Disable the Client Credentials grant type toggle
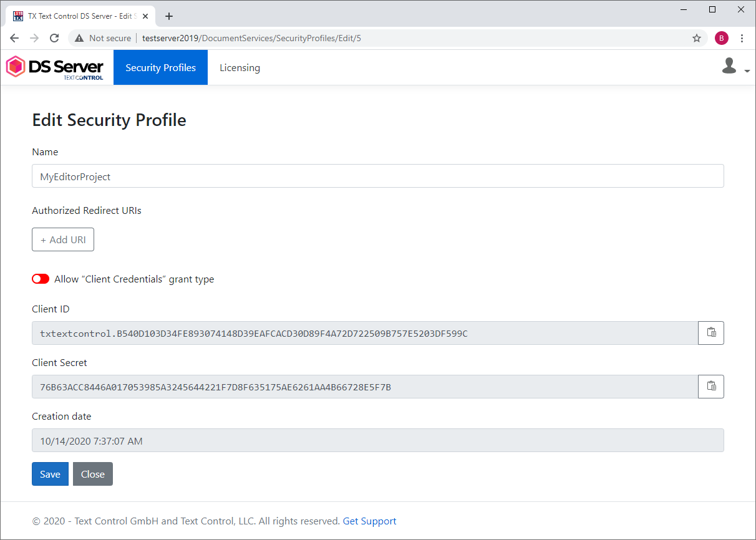Image resolution: width=756 pixels, height=540 pixels. (x=40, y=279)
